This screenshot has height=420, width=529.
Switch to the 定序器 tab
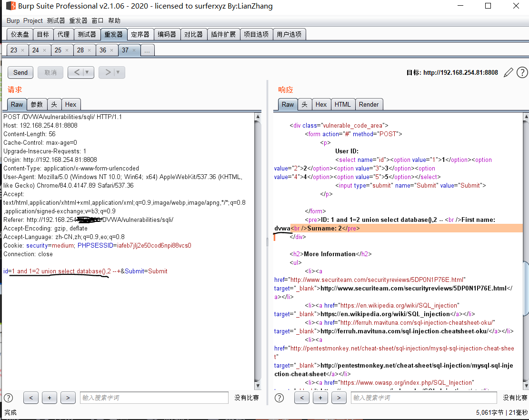(140, 34)
